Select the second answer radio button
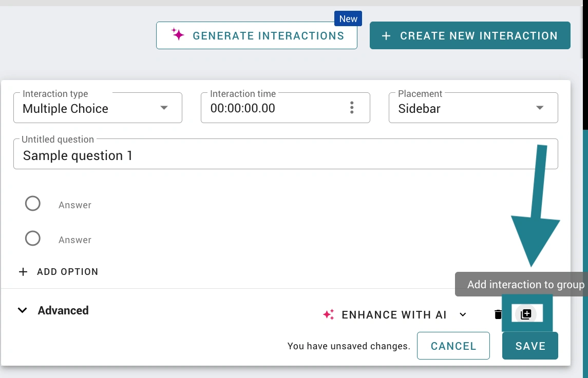Image resolution: width=588 pixels, height=378 pixels. [x=33, y=238]
